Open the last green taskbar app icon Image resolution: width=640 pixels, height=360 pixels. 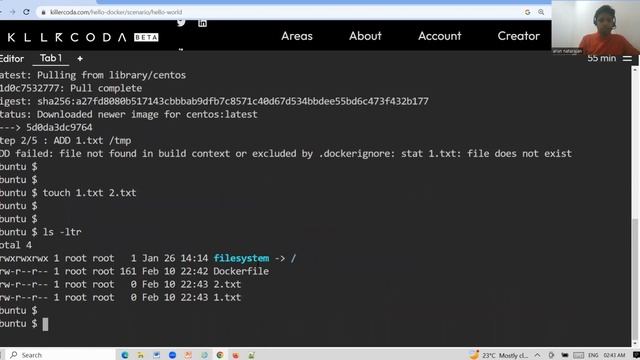click(252, 355)
